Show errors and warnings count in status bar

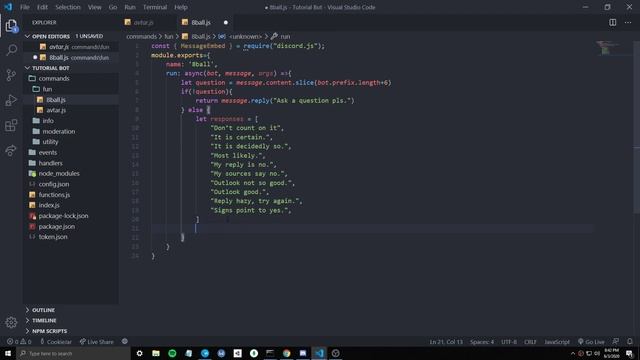tap(19, 342)
